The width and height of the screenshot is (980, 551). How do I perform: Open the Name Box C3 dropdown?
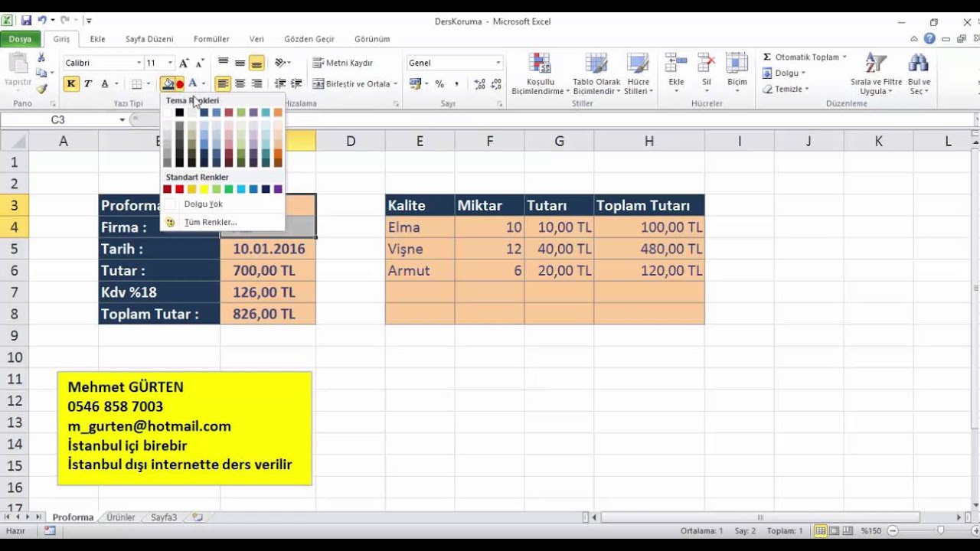click(x=122, y=120)
